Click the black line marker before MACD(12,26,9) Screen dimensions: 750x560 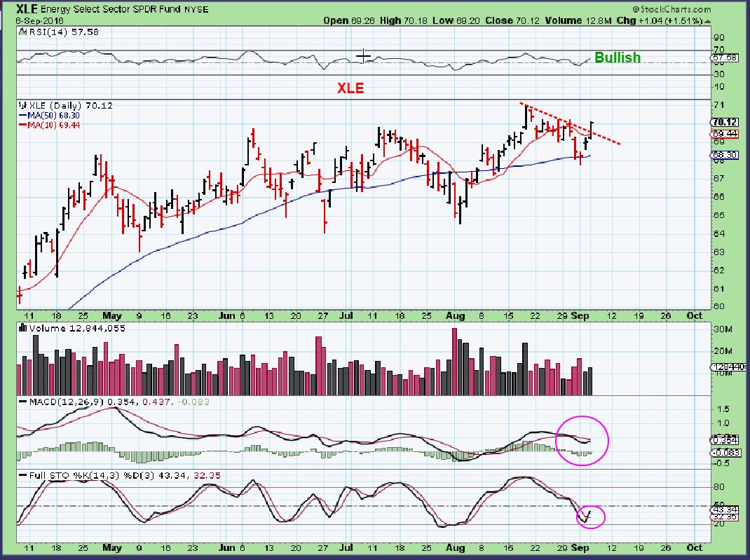[23, 402]
